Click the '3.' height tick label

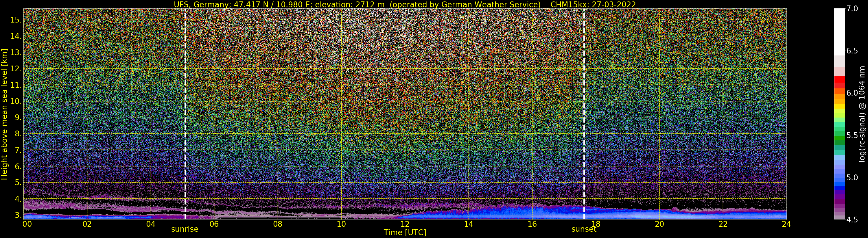tap(18, 215)
